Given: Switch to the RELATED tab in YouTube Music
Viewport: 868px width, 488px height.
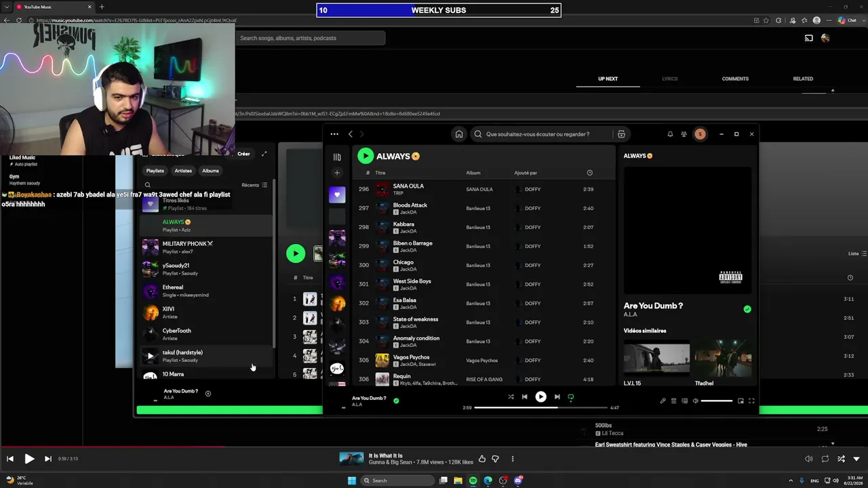Looking at the screenshot, I should (x=803, y=79).
